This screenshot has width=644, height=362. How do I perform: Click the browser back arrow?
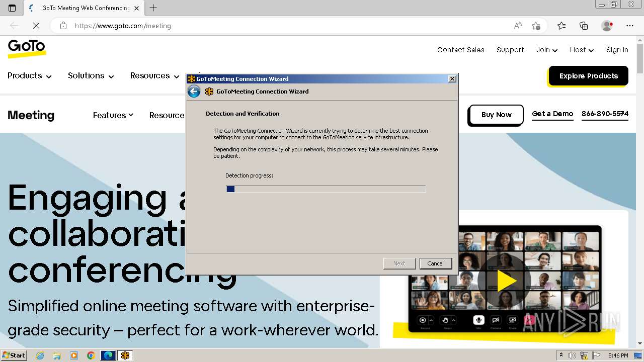point(14,26)
